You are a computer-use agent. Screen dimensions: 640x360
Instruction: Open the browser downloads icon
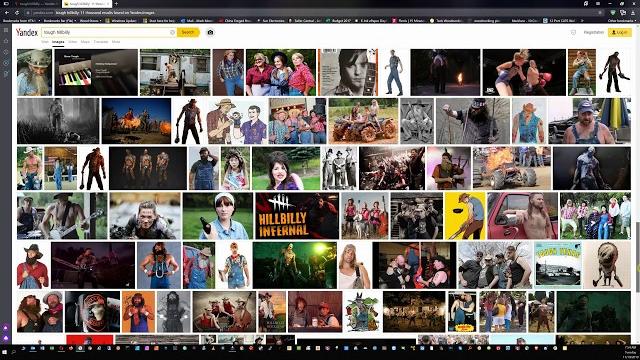[633, 13]
